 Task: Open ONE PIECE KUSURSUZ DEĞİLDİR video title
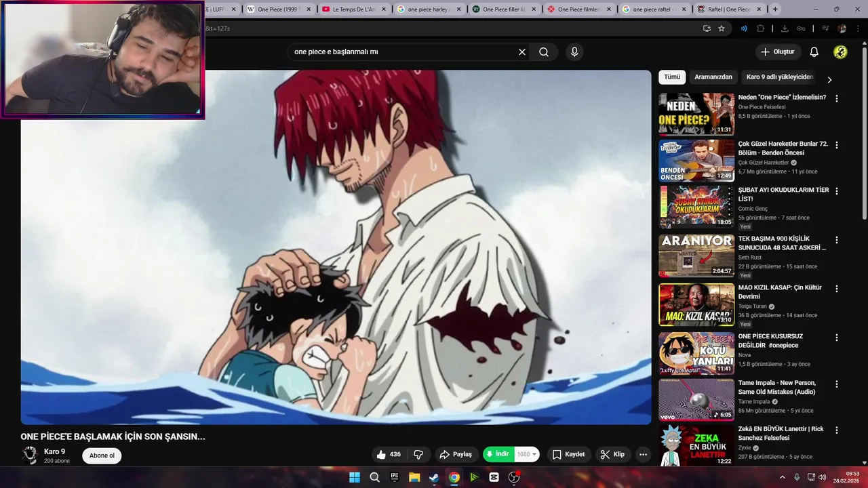click(770, 341)
